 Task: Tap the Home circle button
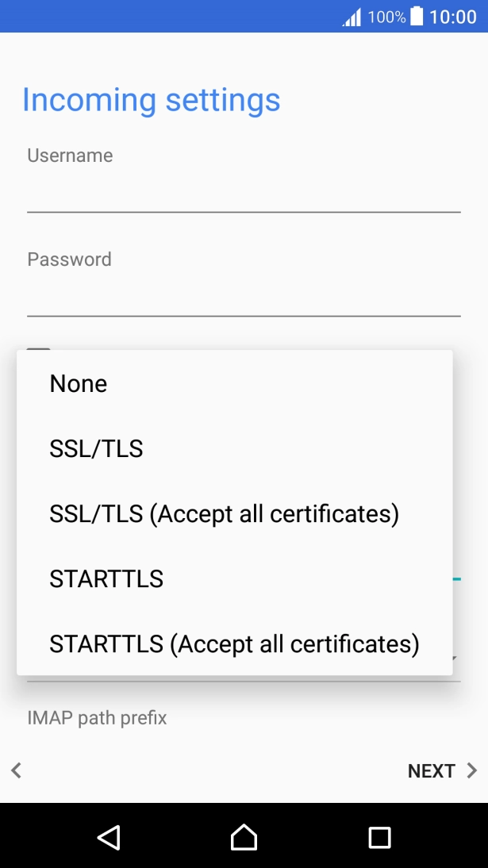click(244, 837)
